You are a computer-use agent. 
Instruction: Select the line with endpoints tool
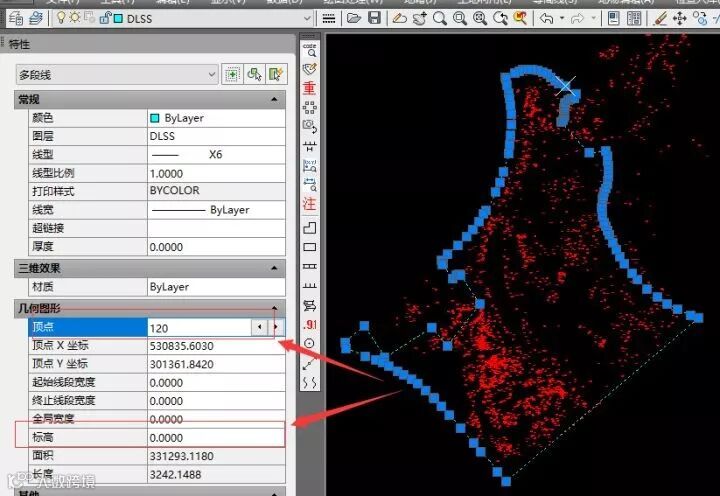(309, 364)
